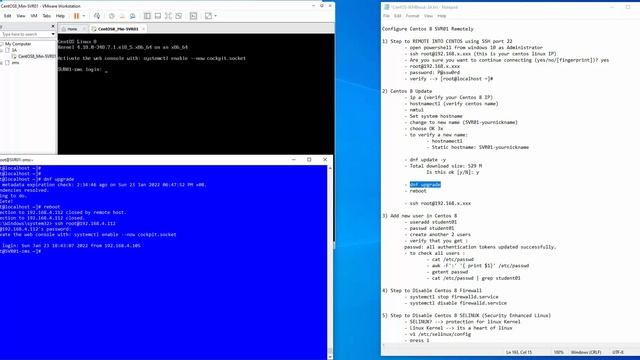
Task: Open the VM menu in VMware
Action: (x=34, y=16)
